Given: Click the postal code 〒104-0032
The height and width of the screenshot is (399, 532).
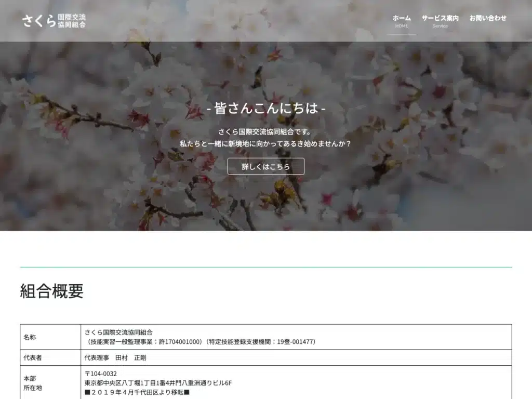Looking at the screenshot, I should point(101,374).
